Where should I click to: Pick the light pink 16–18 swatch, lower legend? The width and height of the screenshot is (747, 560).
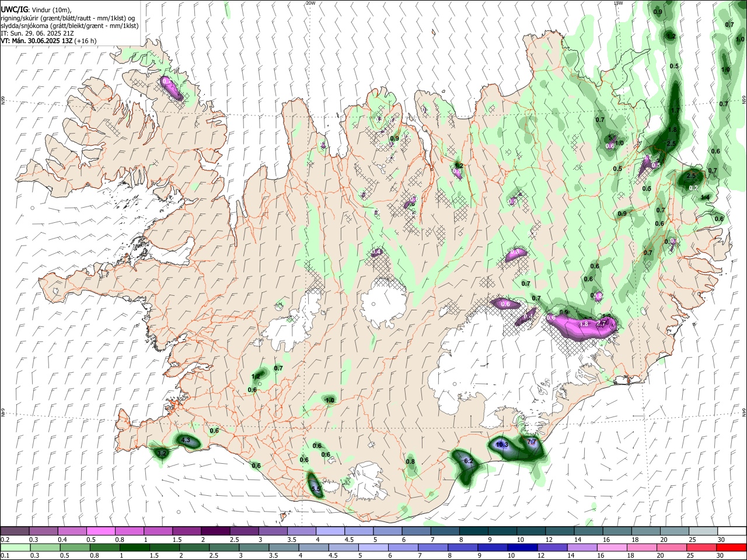coord(612,547)
